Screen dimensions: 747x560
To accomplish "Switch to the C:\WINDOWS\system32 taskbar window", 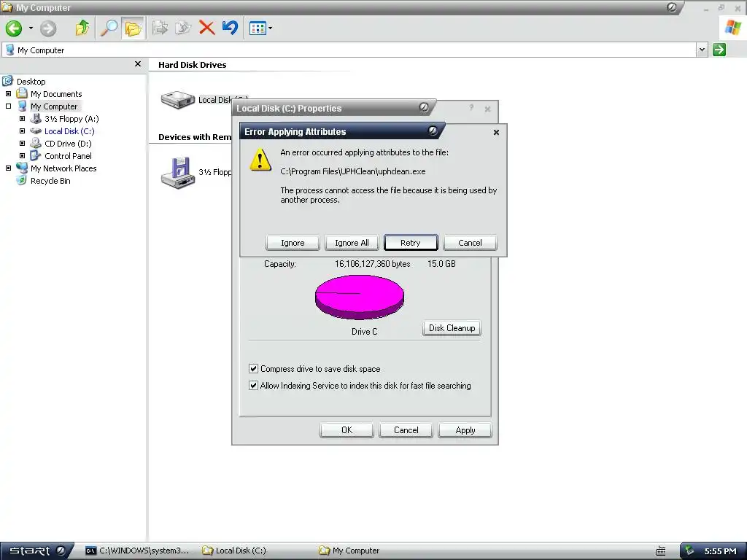I will coord(138,551).
